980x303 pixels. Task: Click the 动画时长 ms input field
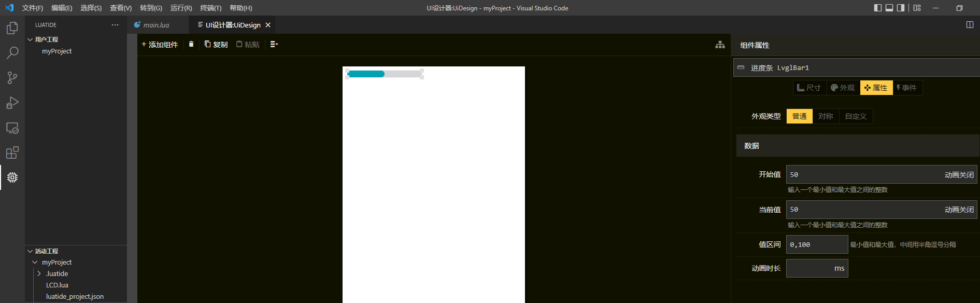817,268
